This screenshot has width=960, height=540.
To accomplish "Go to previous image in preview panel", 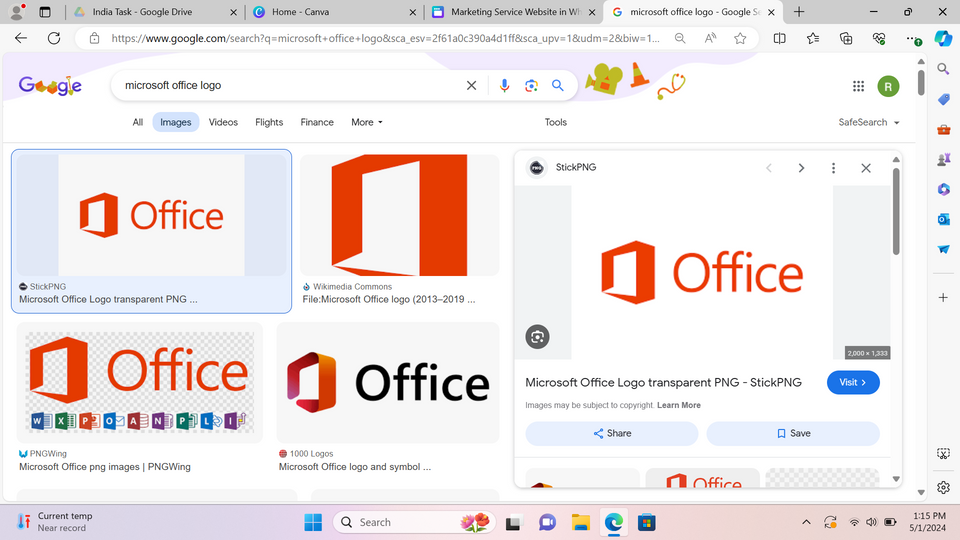I will (769, 168).
